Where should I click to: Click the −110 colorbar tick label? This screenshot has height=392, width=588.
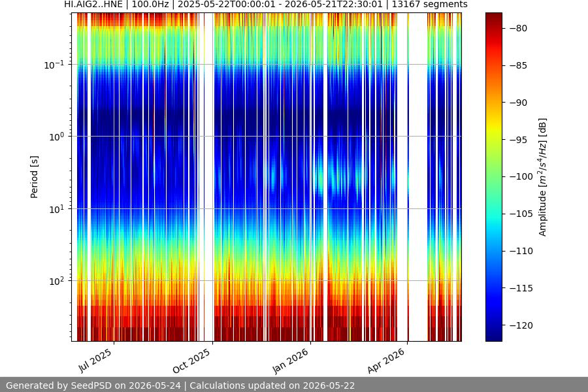pyautogui.click(x=521, y=251)
